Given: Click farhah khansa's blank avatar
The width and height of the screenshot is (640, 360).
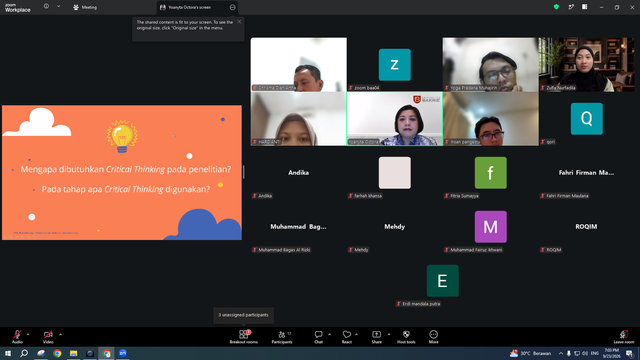Looking at the screenshot, I should pos(395,173).
